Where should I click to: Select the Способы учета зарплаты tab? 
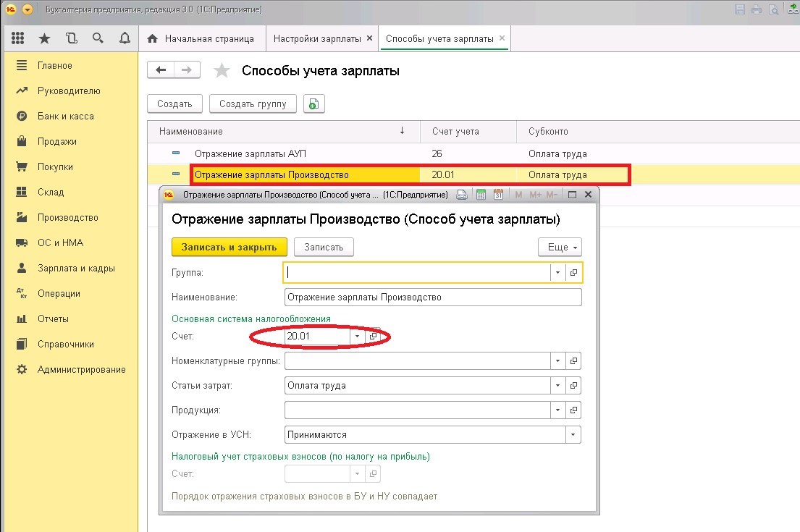click(x=439, y=38)
